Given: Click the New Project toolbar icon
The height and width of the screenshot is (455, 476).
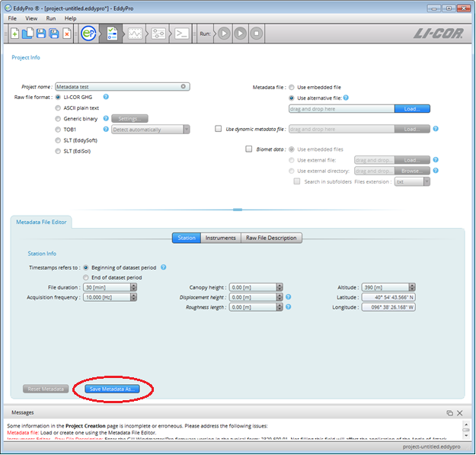Looking at the screenshot, I should point(14,34).
